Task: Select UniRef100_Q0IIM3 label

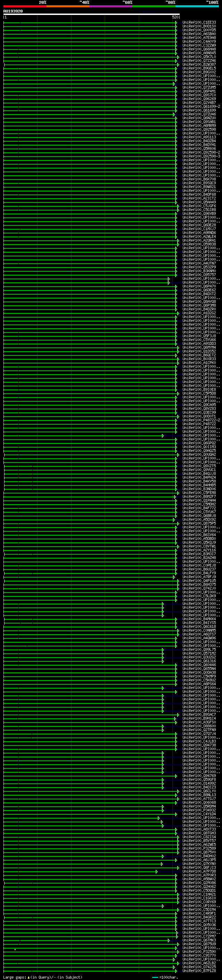Action: [199, 447]
